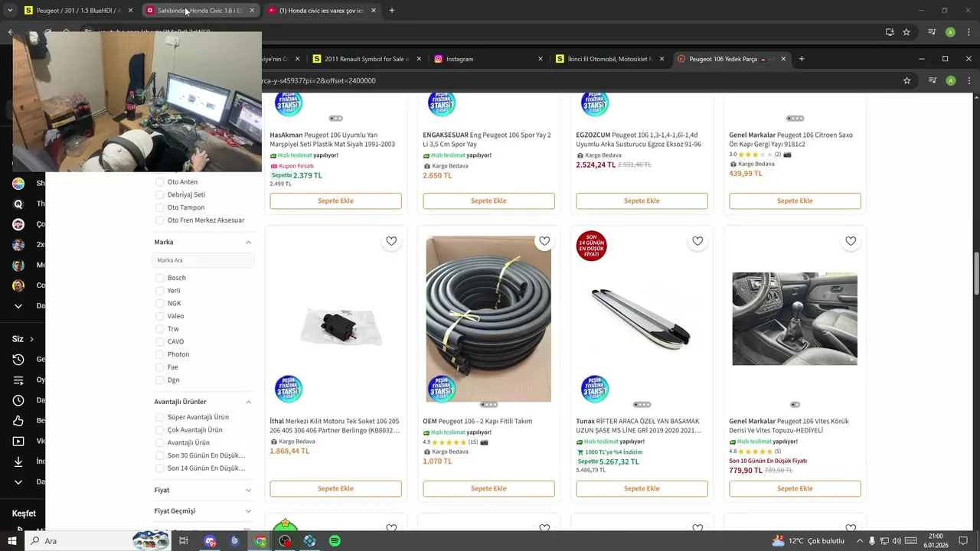This screenshot has width=980, height=551.
Task: Collapse the Avantajlı Ürünler filter section
Action: coord(248,402)
